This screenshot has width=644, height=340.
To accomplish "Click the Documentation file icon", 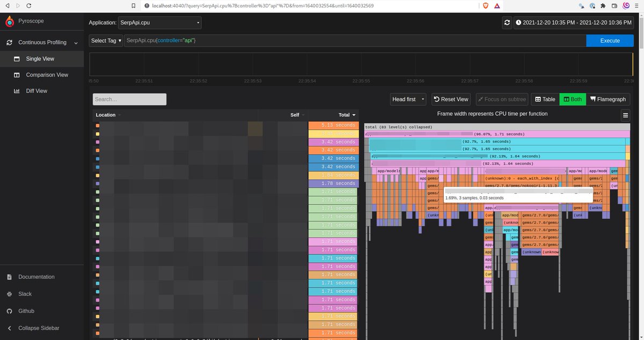I will click(x=9, y=277).
